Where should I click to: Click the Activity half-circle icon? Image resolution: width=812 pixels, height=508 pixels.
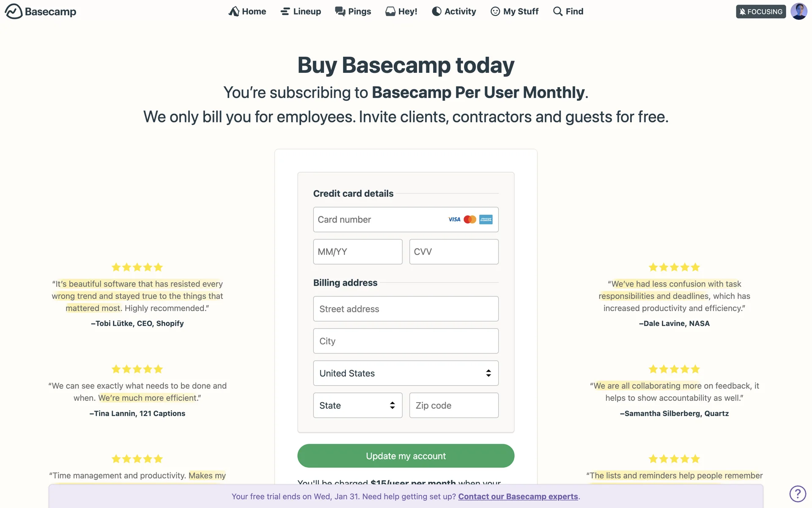(x=436, y=11)
